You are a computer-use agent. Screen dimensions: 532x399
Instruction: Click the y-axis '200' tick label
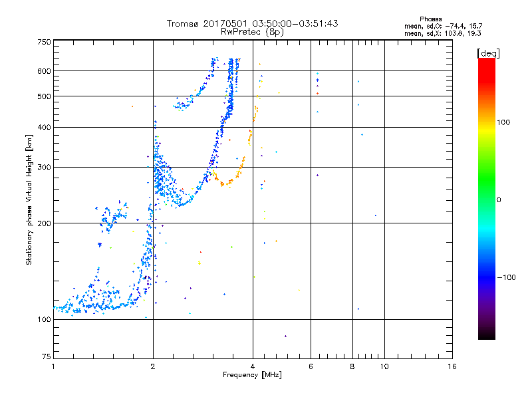[x=44, y=223]
